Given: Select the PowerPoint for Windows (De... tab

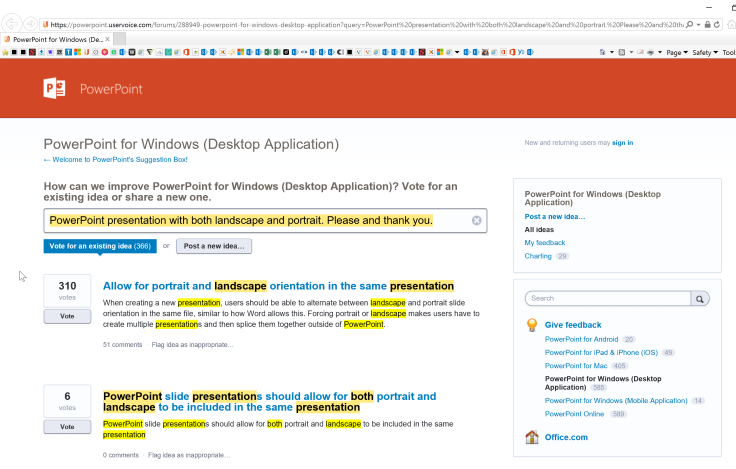Looking at the screenshot, I should point(57,39).
